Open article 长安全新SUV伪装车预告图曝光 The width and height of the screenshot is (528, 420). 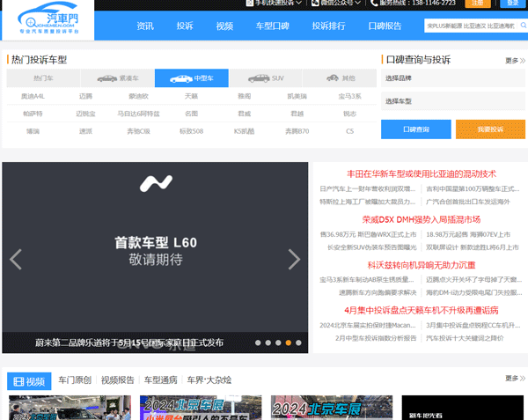click(371, 247)
